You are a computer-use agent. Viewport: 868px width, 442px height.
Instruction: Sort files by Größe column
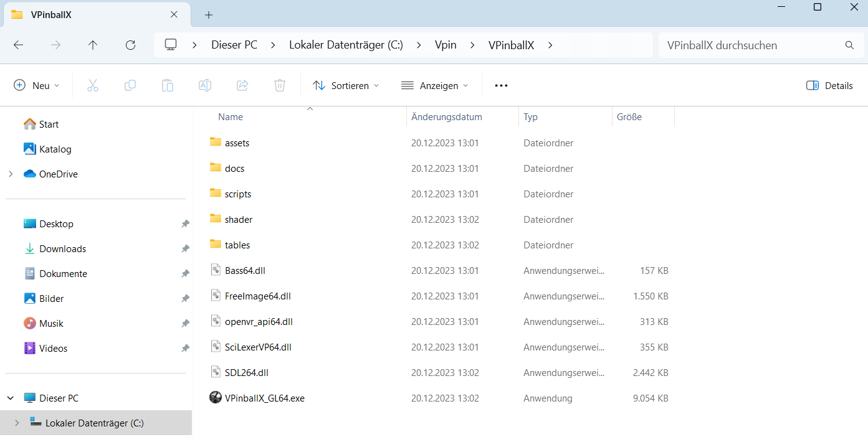(x=629, y=117)
